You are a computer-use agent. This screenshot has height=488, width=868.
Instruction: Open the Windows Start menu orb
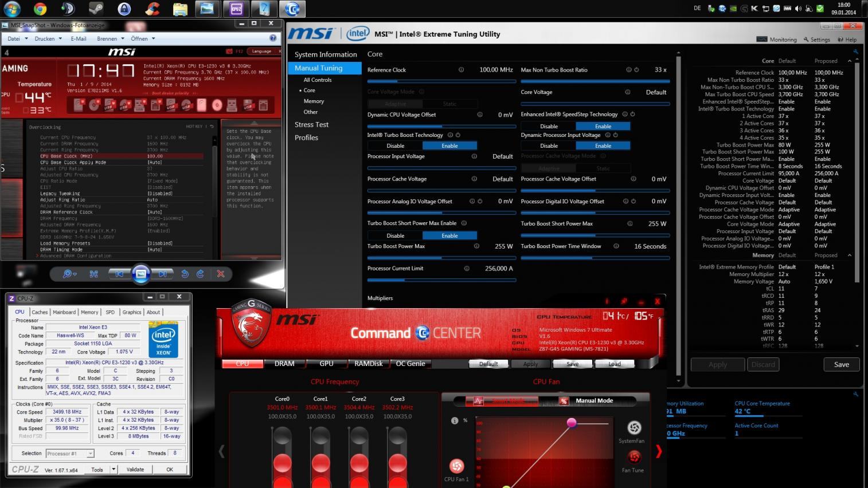click(x=12, y=9)
